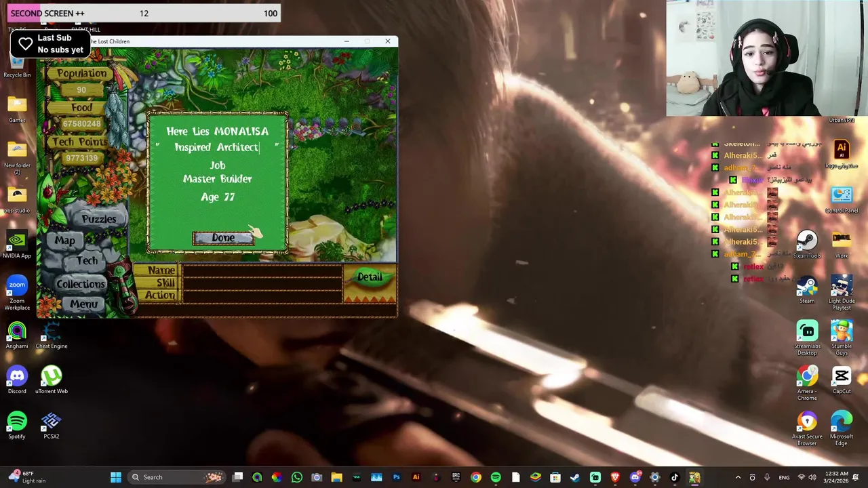
Task: Open the Adobe Illustrator desktop icon
Action: click(842, 153)
